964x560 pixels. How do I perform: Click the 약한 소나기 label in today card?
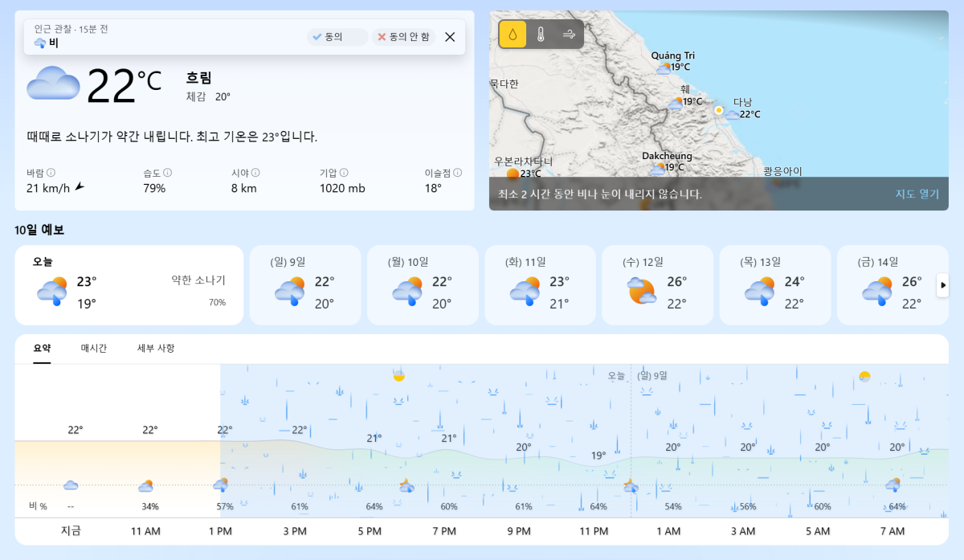(198, 280)
